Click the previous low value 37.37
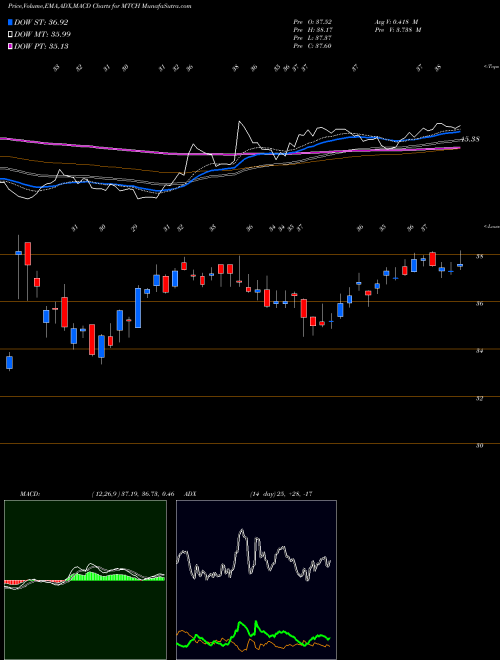Viewport: 500px width, 660px height. tap(322, 38)
